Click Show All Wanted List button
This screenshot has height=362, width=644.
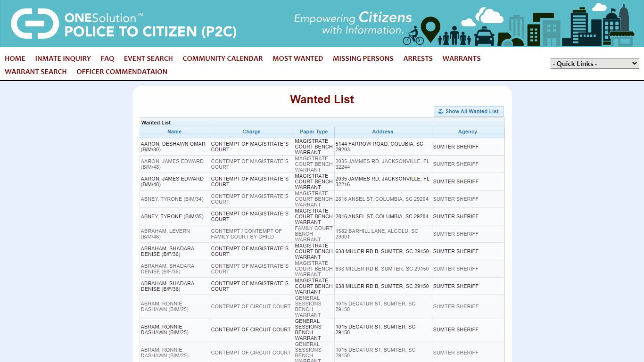[469, 111]
